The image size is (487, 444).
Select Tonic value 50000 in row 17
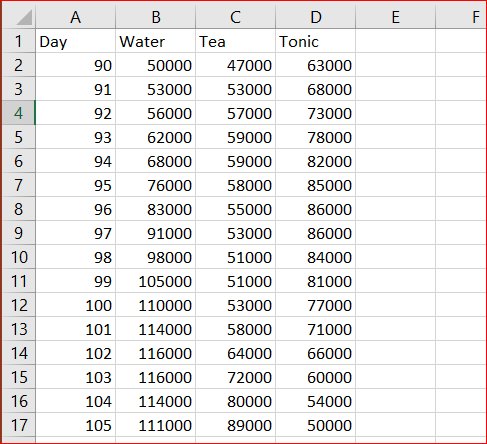pyautogui.click(x=316, y=425)
